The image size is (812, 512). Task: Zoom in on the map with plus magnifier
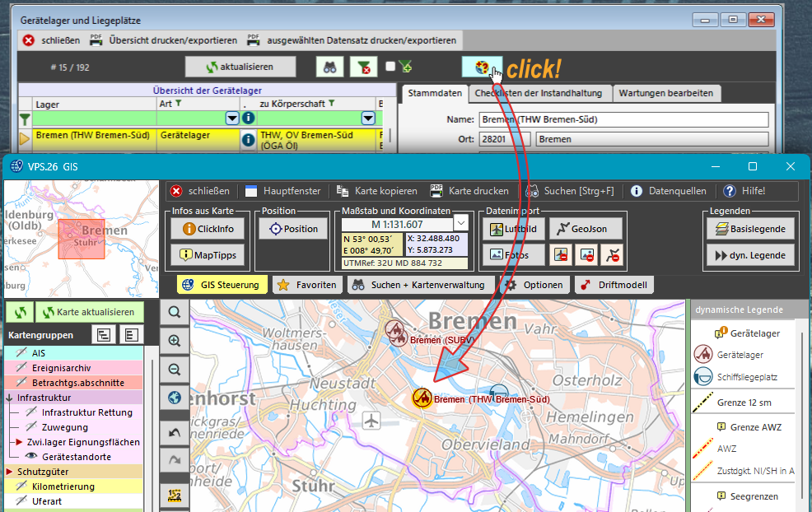tap(174, 341)
